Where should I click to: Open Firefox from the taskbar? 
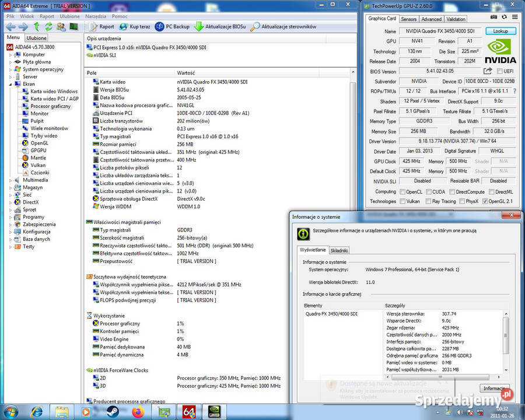[138, 412]
